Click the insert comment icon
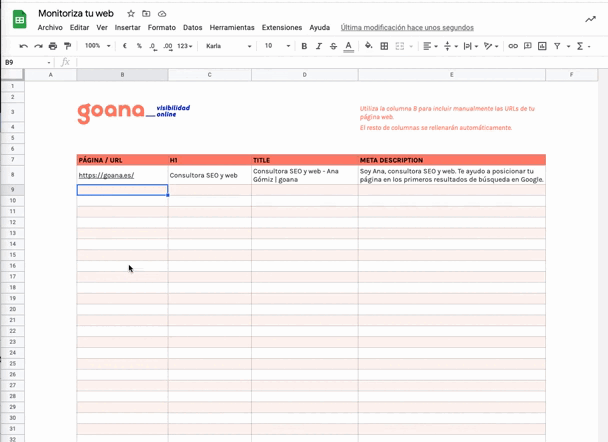 pos(528,46)
